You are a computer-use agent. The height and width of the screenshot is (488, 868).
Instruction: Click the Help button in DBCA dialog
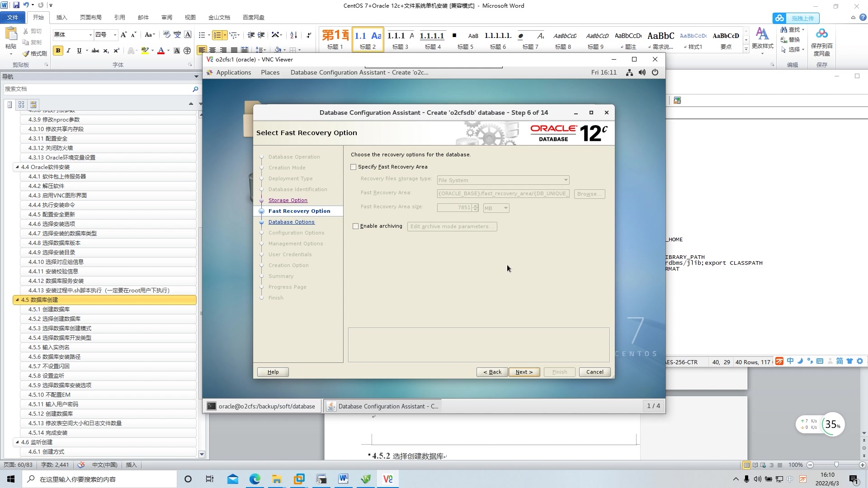coord(273,372)
